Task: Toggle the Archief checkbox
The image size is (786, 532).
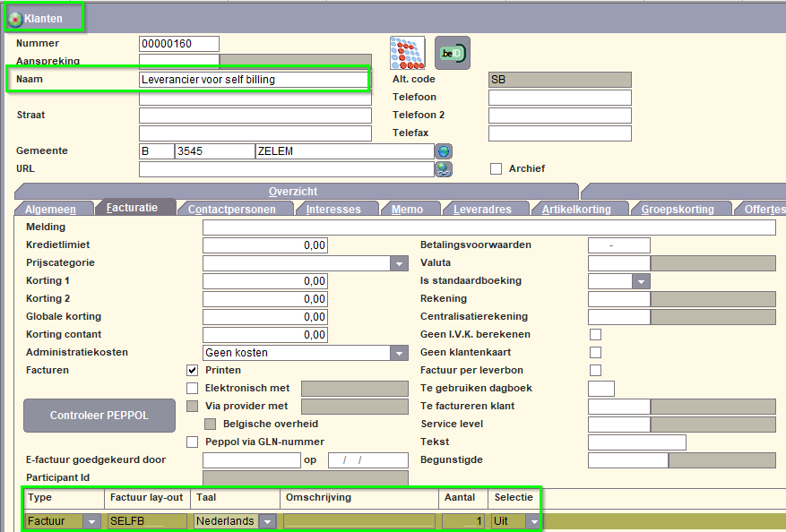Action: click(x=496, y=168)
